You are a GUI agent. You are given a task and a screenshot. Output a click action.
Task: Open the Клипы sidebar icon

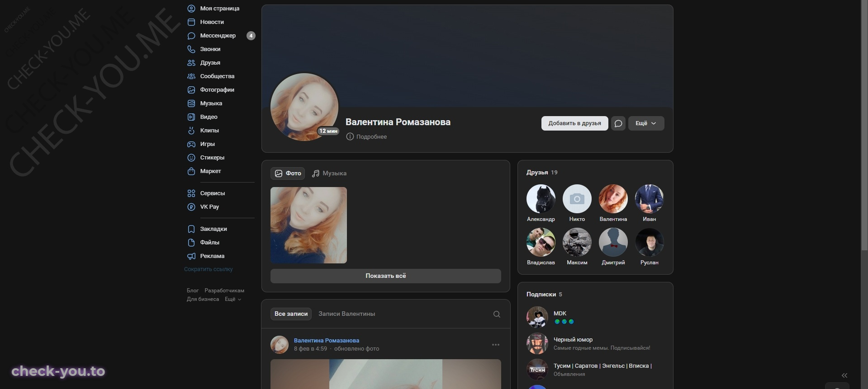(x=191, y=131)
